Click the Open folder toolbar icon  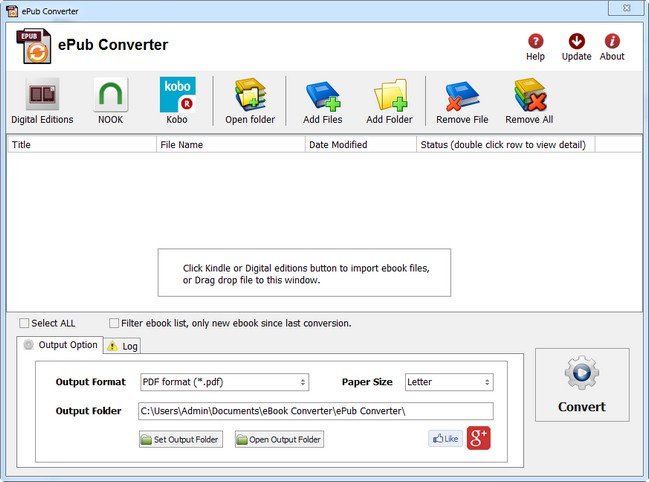click(x=250, y=101)
